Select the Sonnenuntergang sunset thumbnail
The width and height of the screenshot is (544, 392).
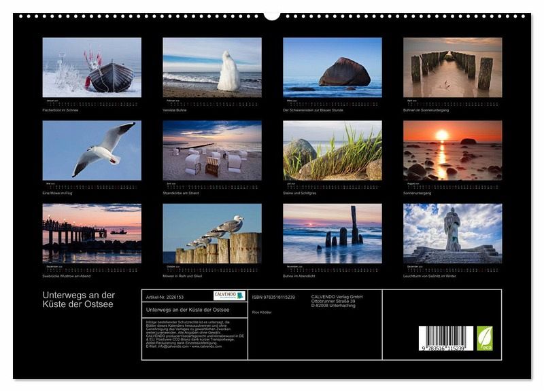(452, 150)
